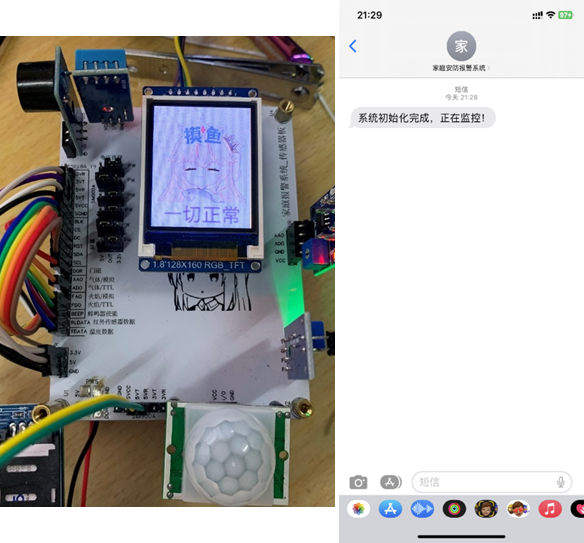
Task: Tap the blue back arrow
Action: pos(353,46)
